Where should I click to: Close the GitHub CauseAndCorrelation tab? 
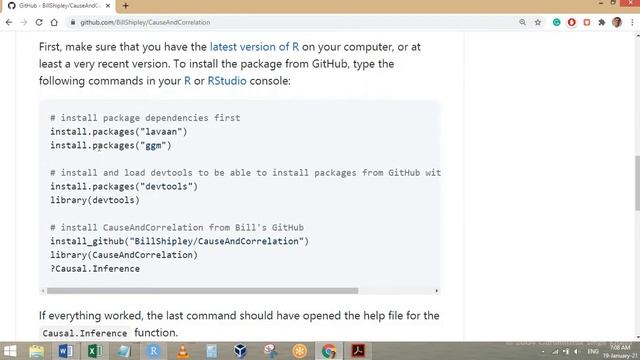[x=108, y=6]
